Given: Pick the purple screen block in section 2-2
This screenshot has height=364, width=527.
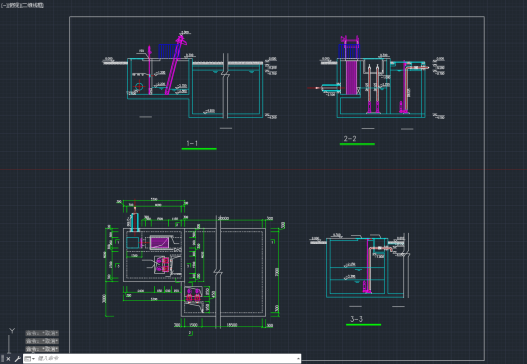Looking at the screenshot, I should 351,77.
